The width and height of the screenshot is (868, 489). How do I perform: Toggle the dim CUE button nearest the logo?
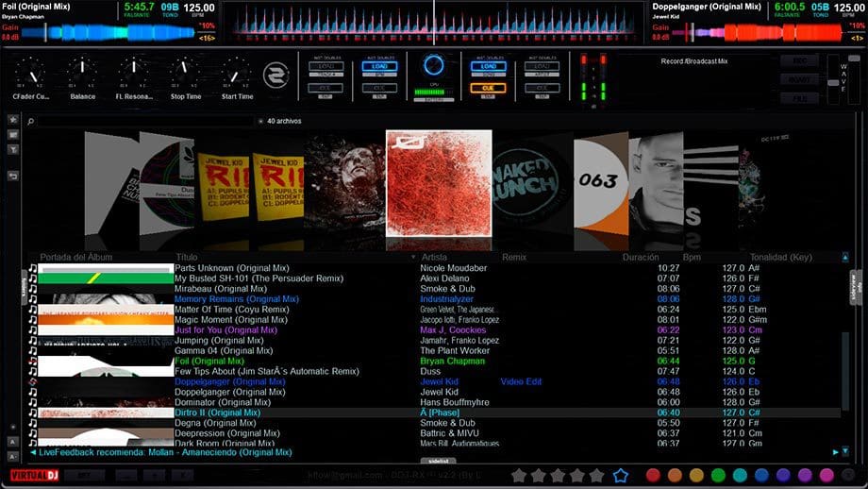click(x=325, y=88)
